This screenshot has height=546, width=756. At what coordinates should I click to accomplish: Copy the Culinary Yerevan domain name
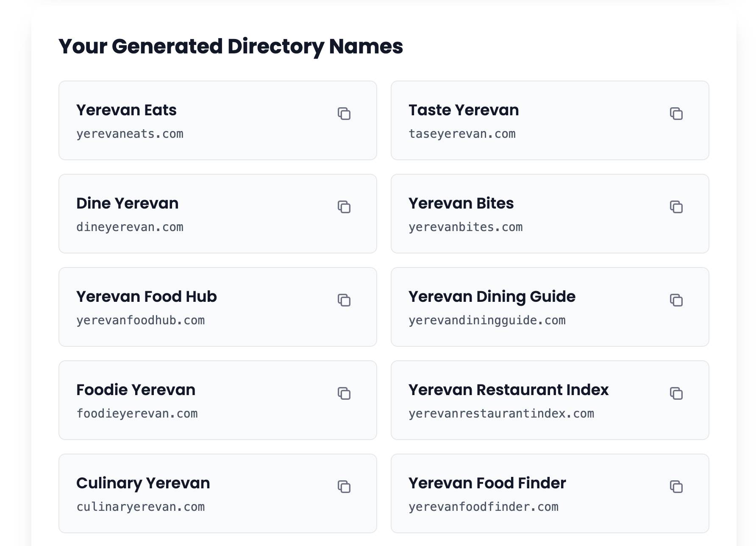coord(345,487)
